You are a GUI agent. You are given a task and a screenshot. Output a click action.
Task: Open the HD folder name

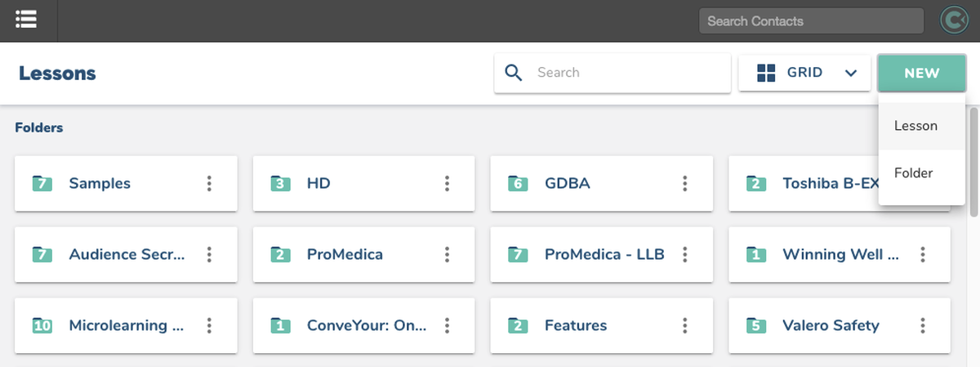point(318,184)
